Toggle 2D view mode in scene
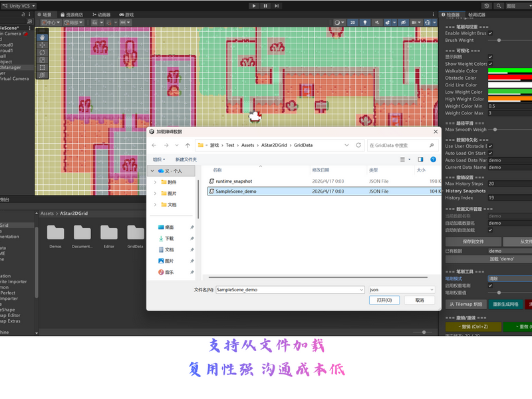Screen dimensions: 532x399 pyautogui.click(x=353, y=23)
